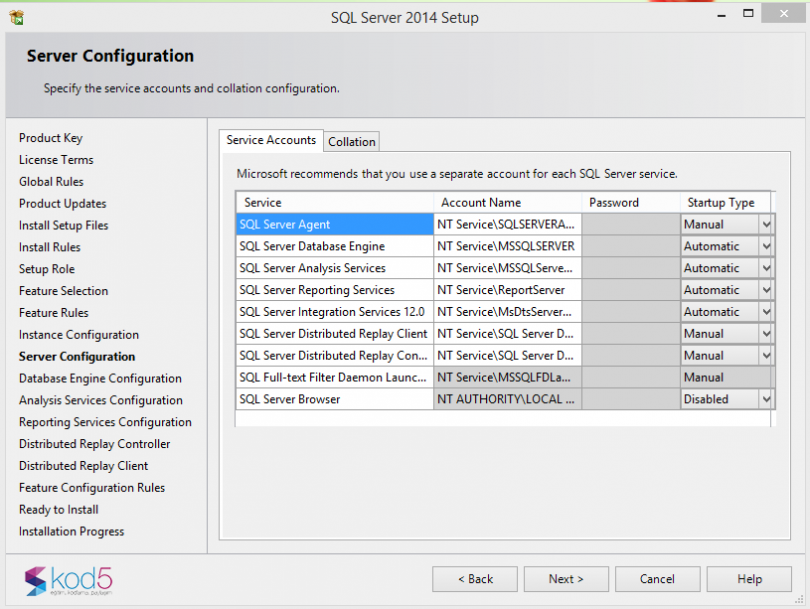Open the SQL Server Agent startup type dropdown
Viewport: 810px width, 609px height.
point(766,224)
